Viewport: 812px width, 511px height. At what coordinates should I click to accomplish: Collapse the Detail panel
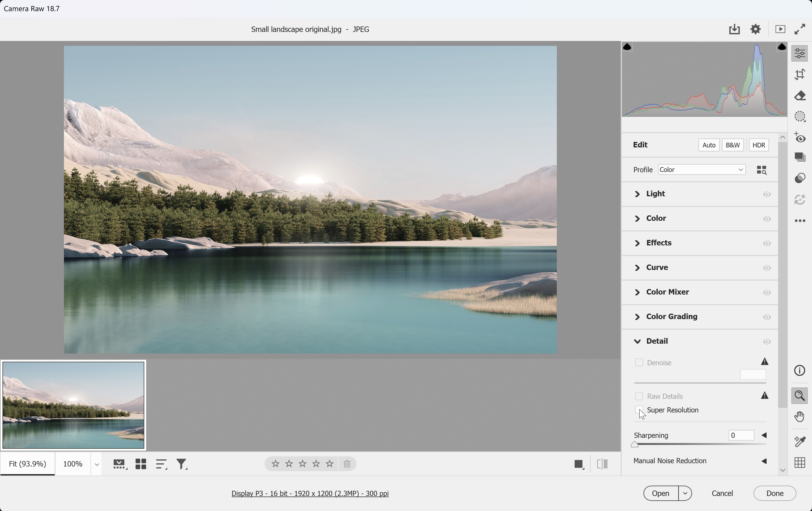coord(637,341)
